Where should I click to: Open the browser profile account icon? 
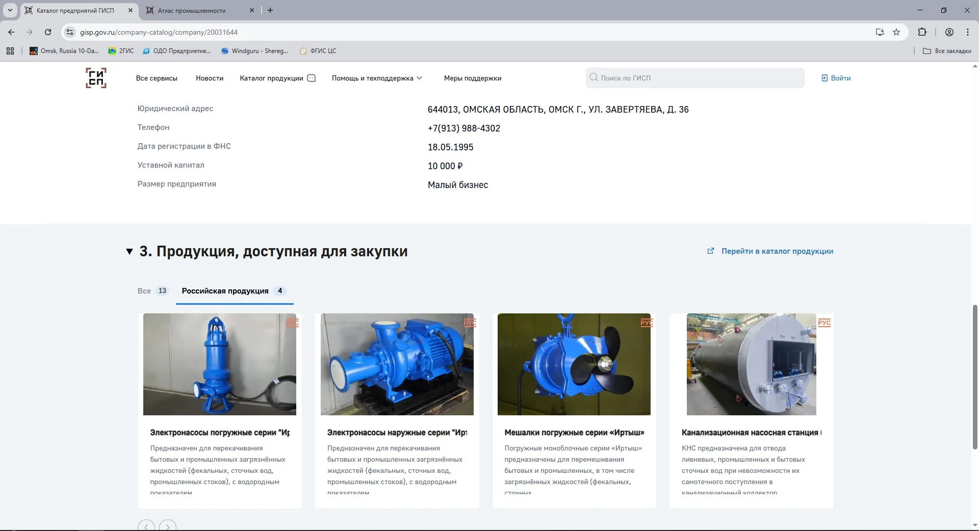pyautogui.click(x=949, y=32)
